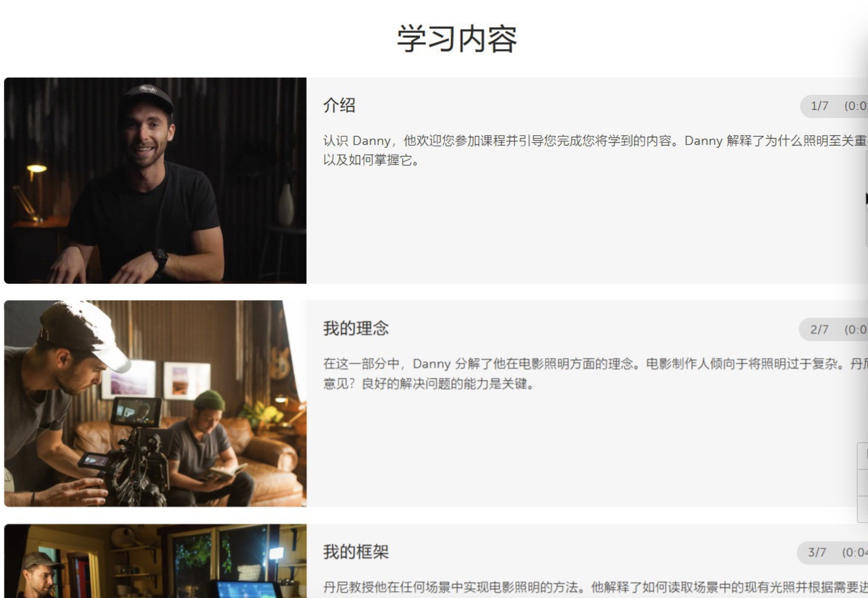Click the 我的框架 lesson title
This screenshot has width=868, height=598.
pos(356,552)
